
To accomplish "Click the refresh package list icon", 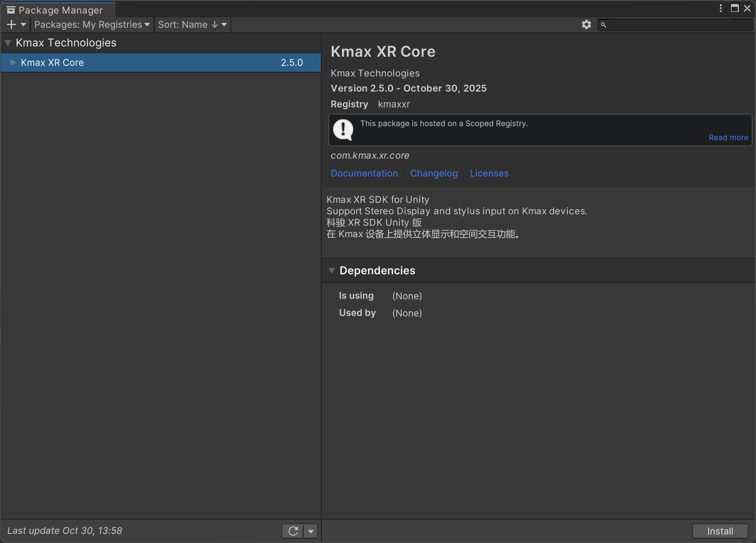I will pyautogui.click(x=293, y=531).
